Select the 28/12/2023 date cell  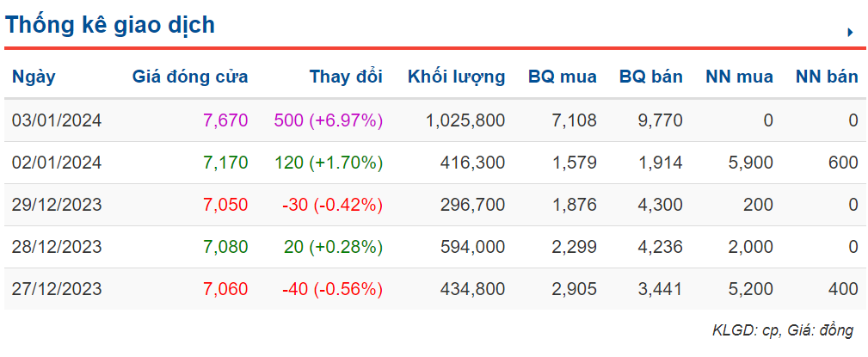57,247
